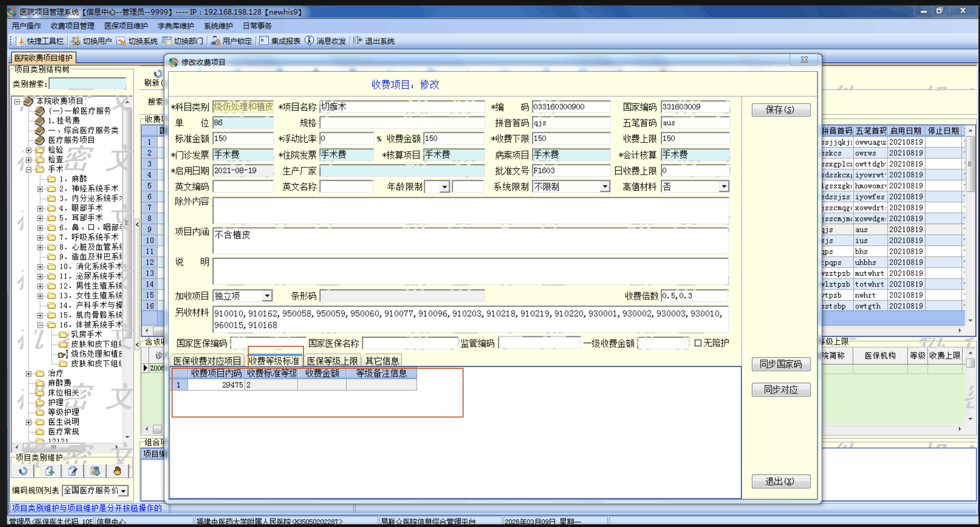Switch to the 医保等级上限 tab
This screenshot has width=980, height=527.
point(332,361)
